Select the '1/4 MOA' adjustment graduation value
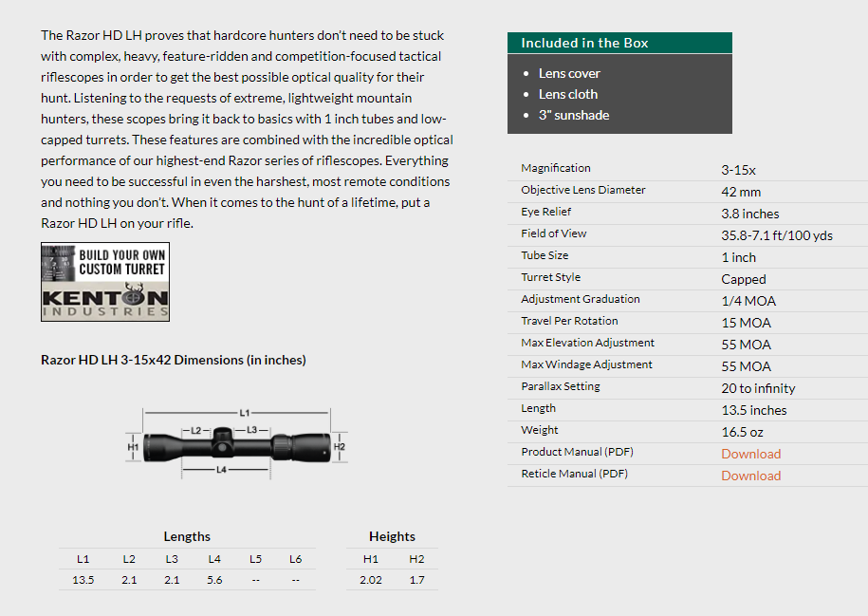The image size is (868, 616). click(748, 301)
